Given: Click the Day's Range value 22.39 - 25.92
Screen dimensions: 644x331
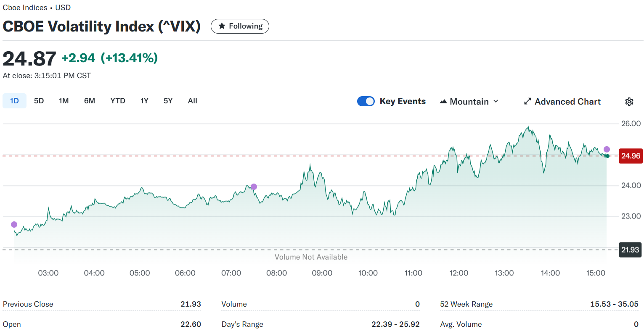Looking at the screenshot, I should (395, 324).
